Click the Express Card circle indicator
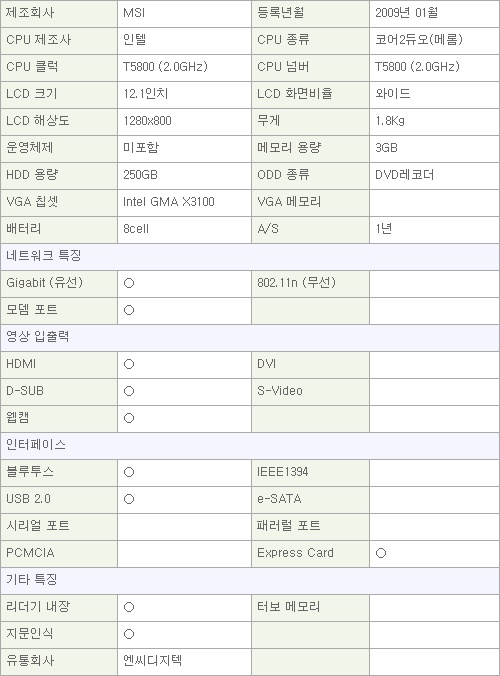The width and height of the screenshot is (500, 676). pyautogui.click(x=381, y=553)
